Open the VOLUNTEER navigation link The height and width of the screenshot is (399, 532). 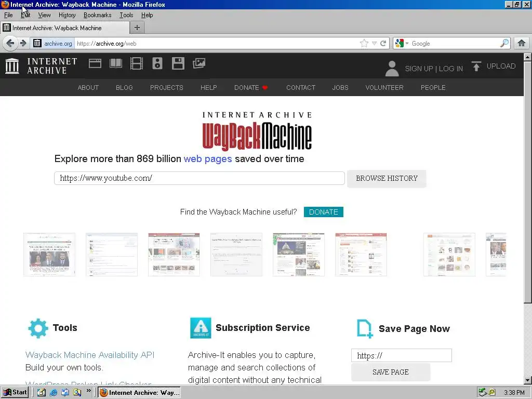tap(384, 87)
